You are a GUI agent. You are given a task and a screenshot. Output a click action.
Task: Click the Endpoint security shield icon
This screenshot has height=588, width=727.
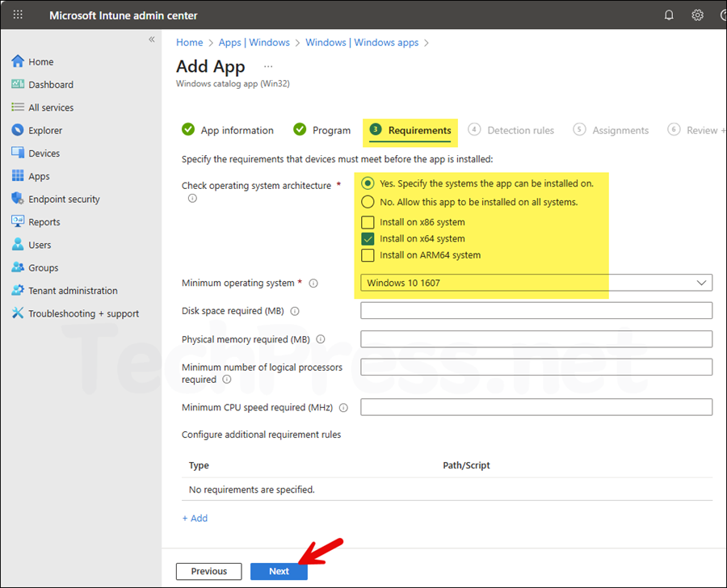click(x=18, y=199)
